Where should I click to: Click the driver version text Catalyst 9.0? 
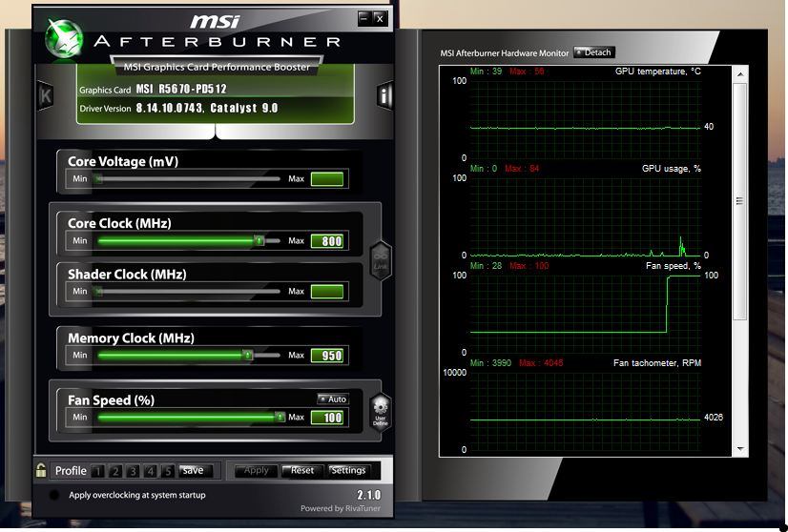click(244, 108)
